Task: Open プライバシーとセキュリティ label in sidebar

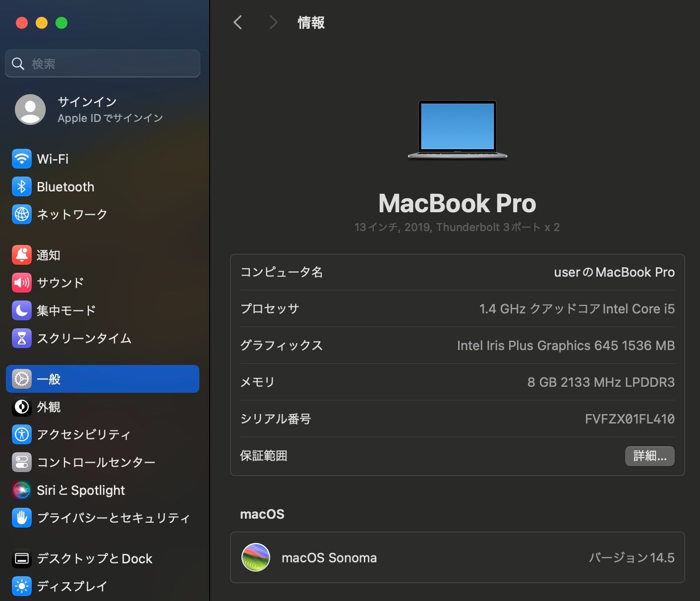Action: [x=114, y=518]
